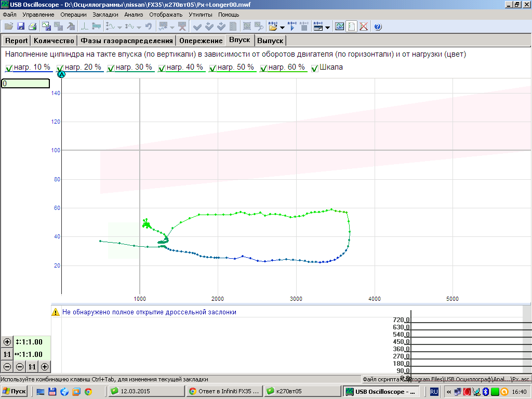Toggle the нагр. 40 % checkbox
The image size is (532, 399).
(x=162, y=68)
